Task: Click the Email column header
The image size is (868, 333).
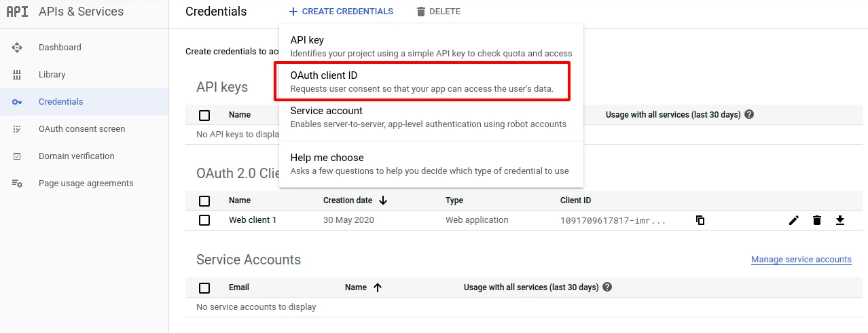Action: 239,287
